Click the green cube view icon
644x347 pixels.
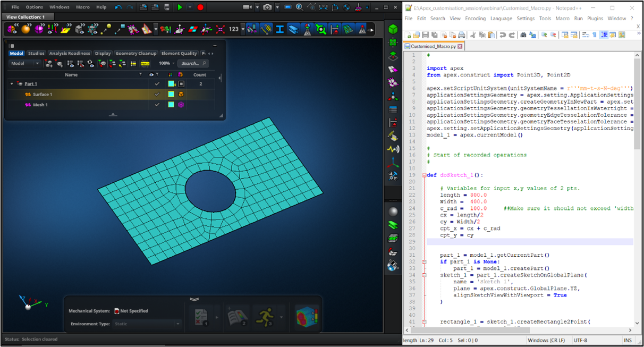click(x=393, y=29)
